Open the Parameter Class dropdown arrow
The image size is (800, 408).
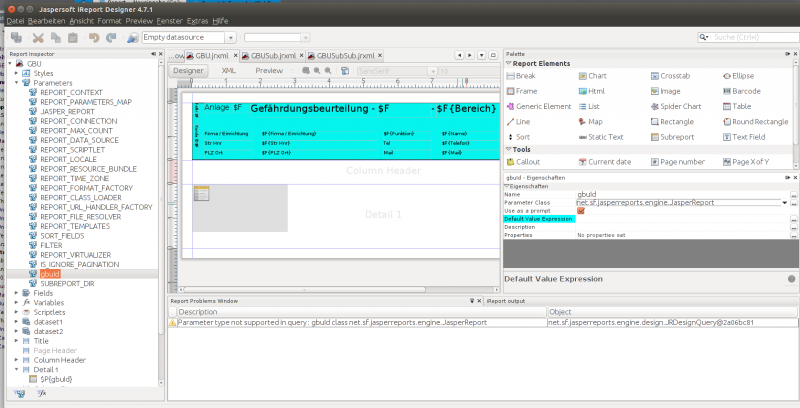pyautogui.click(x=785, y=202)
